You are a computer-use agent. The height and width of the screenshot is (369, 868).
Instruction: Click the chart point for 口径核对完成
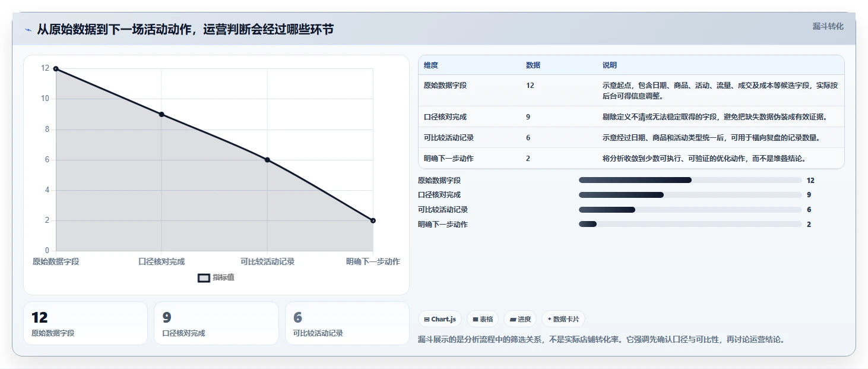point(161,114)
